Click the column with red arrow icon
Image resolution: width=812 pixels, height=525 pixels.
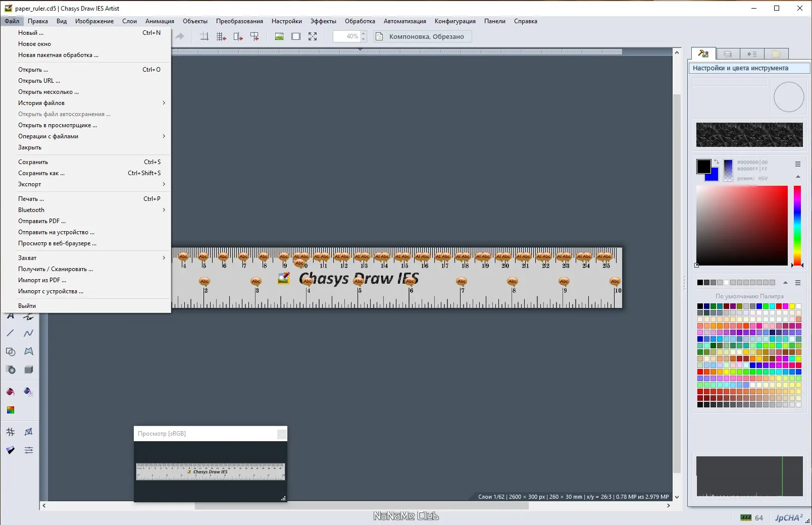click(238, 36)
